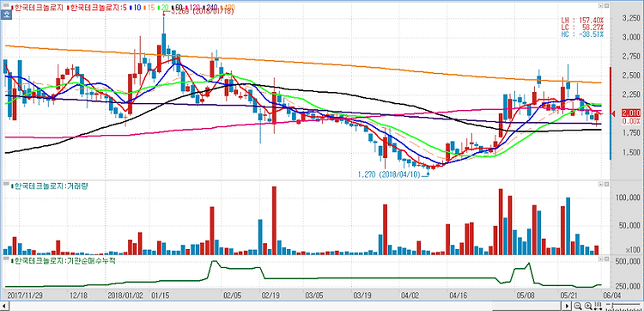Screen dimensions: 644x311
Task: Select the 120-day moving average legend
Action: tap(193, 8)
